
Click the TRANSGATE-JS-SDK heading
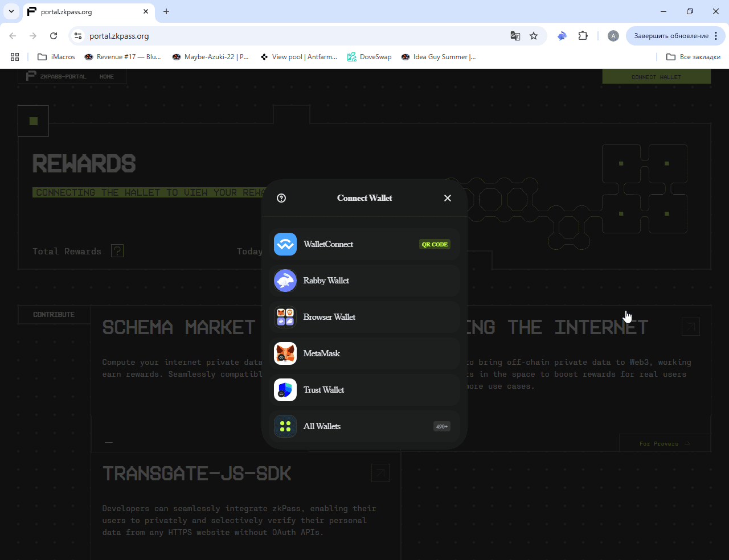click(x=196, y=473)
